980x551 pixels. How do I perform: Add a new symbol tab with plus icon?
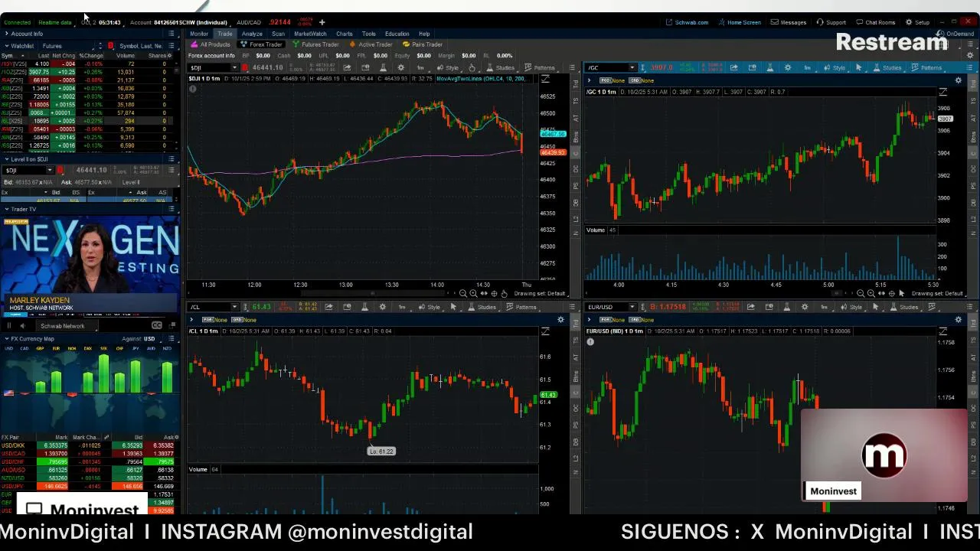(x=322, y=22)
